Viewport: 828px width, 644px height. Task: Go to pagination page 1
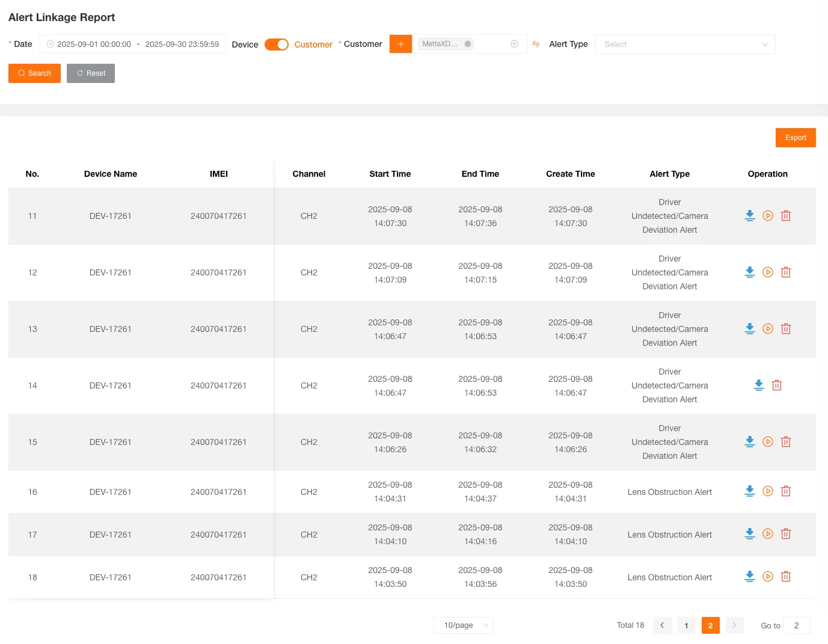(x=686, y=625)
